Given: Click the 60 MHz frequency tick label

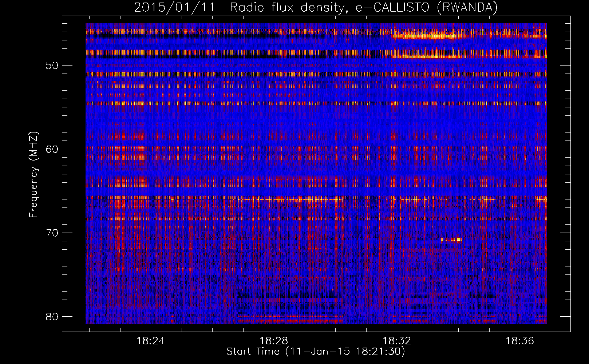Looking at the screenshot, I should coord(52,149).
